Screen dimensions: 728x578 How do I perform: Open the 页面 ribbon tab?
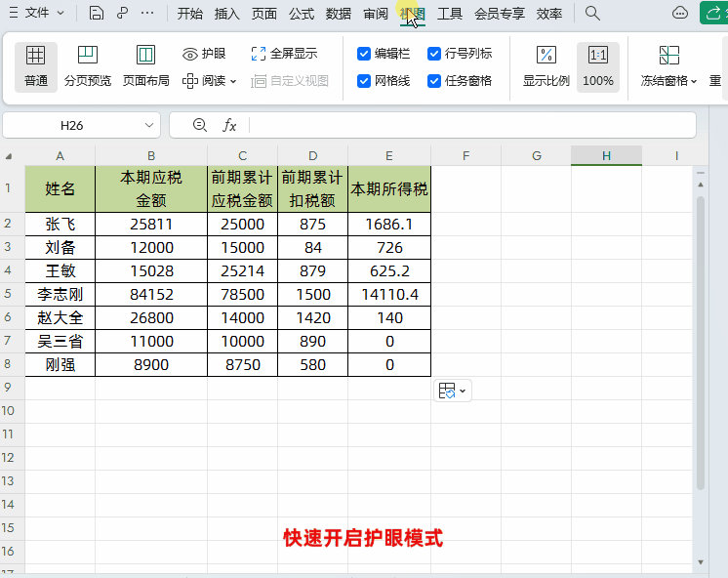[x=264, y=14]
